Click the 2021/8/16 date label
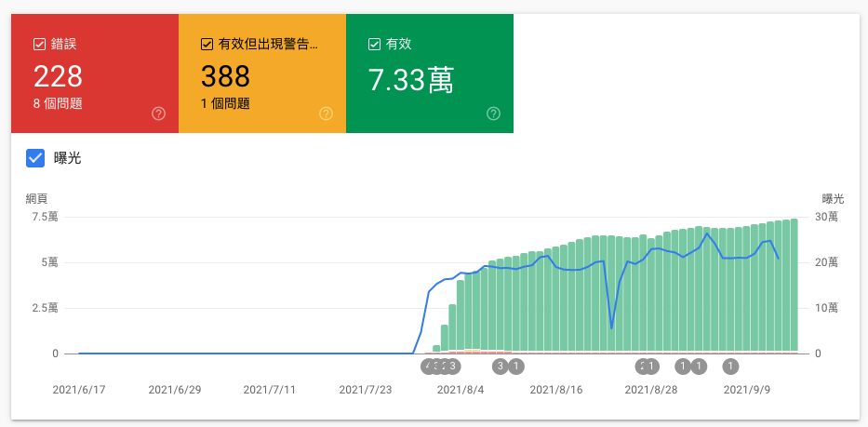This screenshot has height=427, width=868. (556, 390)
